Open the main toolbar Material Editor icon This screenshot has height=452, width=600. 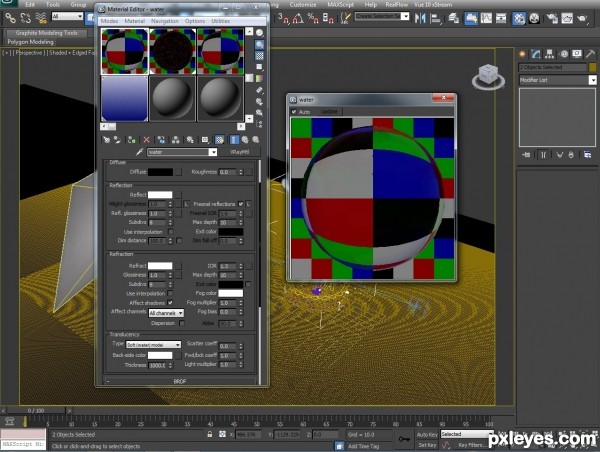(x=518, y=18)
